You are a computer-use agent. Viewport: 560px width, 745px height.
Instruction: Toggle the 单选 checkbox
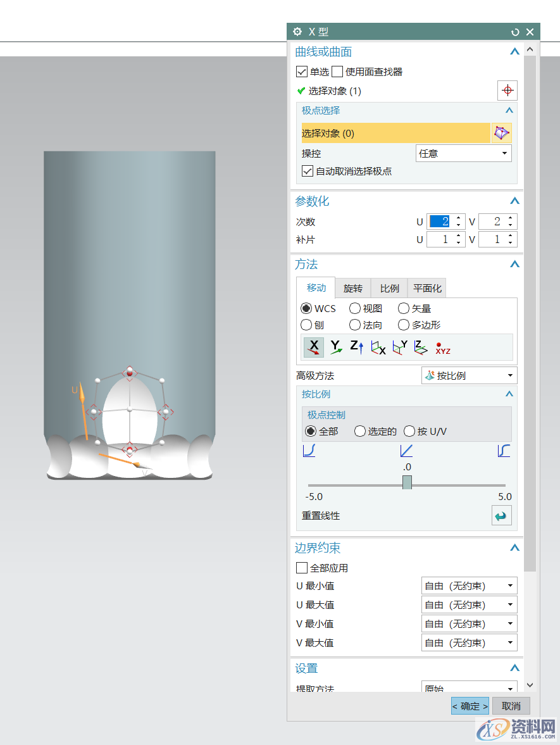pos(302,72)
